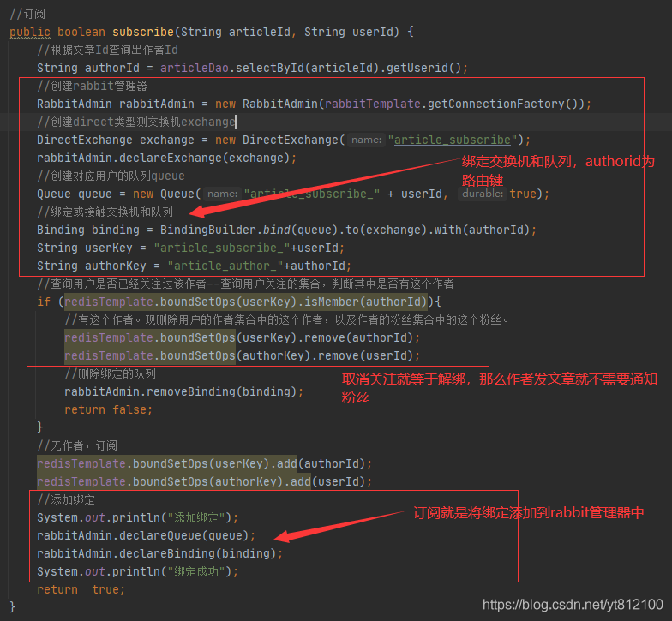Click the 'if' keyword
672x621 pixels.
tap(44, 302)
